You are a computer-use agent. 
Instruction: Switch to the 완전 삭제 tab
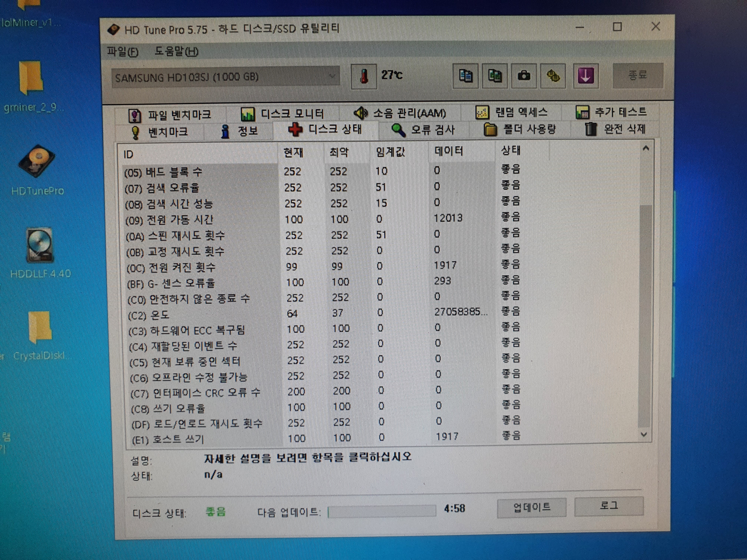click(x=615, y=129)
